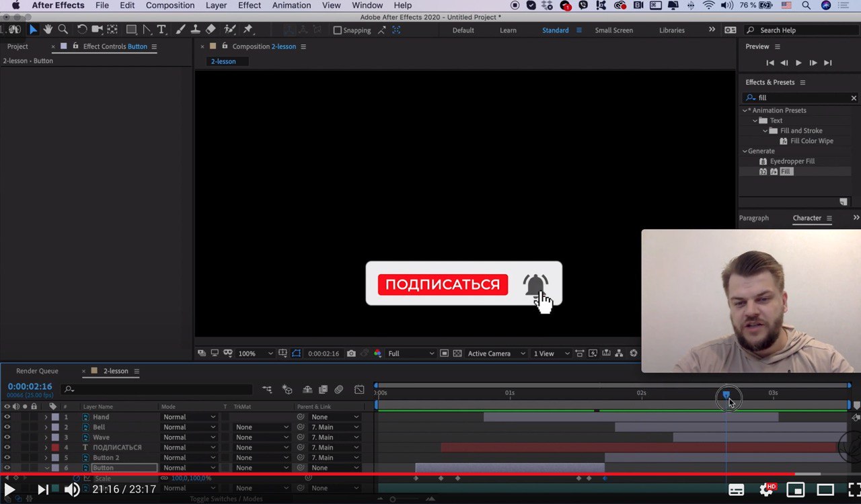Viewport: 861px width, 504px height.
Task: Click the Take Snapshot camera icon
Action: coord(351,353)
